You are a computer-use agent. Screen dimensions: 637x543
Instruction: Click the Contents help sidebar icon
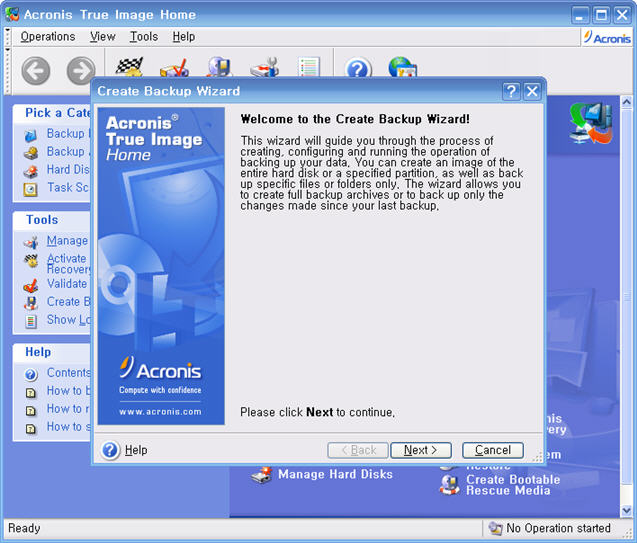pyautogui.click(x=31, y=374)
